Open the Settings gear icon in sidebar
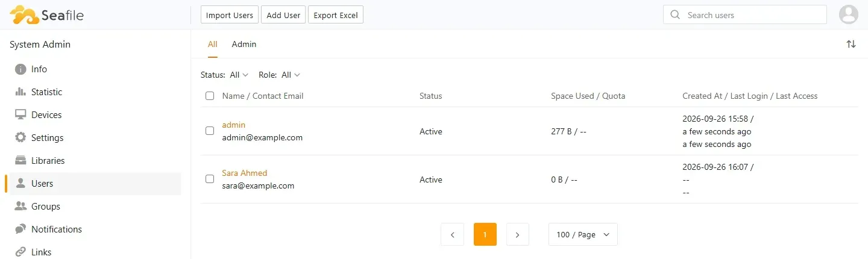The width and height of the screenshot is (868, 259). [20, 138]
